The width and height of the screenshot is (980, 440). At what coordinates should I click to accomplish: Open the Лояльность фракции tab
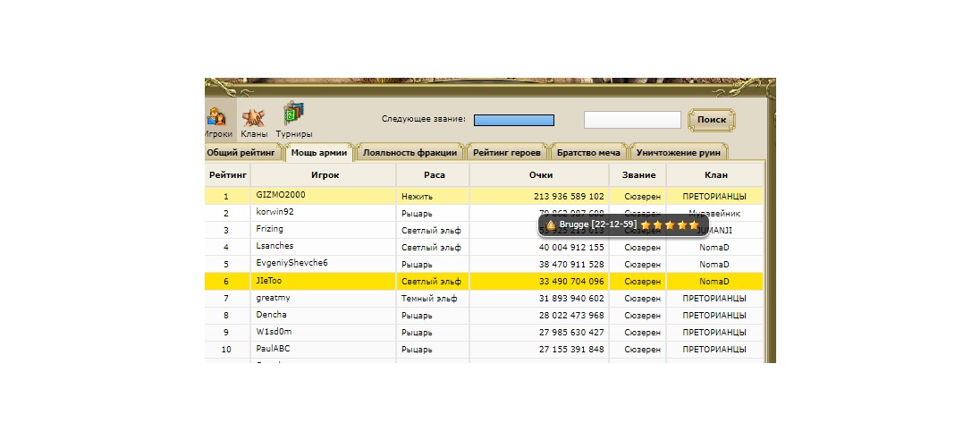click(410, 153)
